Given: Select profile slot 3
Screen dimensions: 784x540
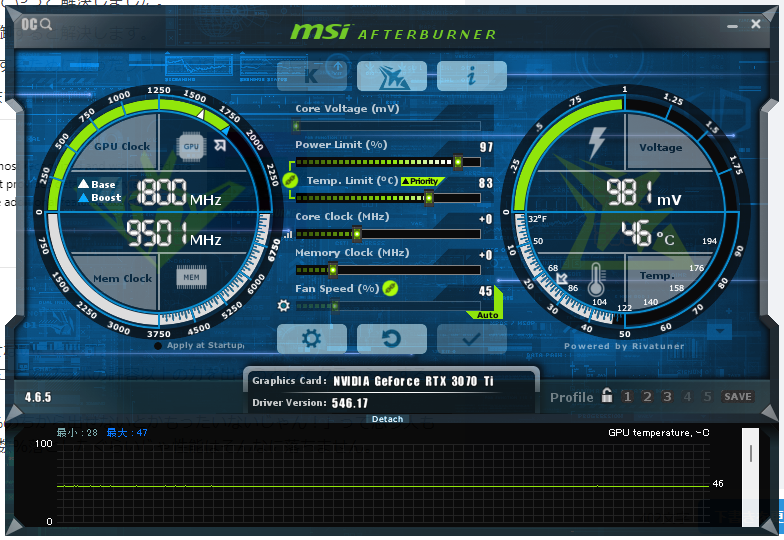Looking at the screenshot, I should click(x=668, y=396).
